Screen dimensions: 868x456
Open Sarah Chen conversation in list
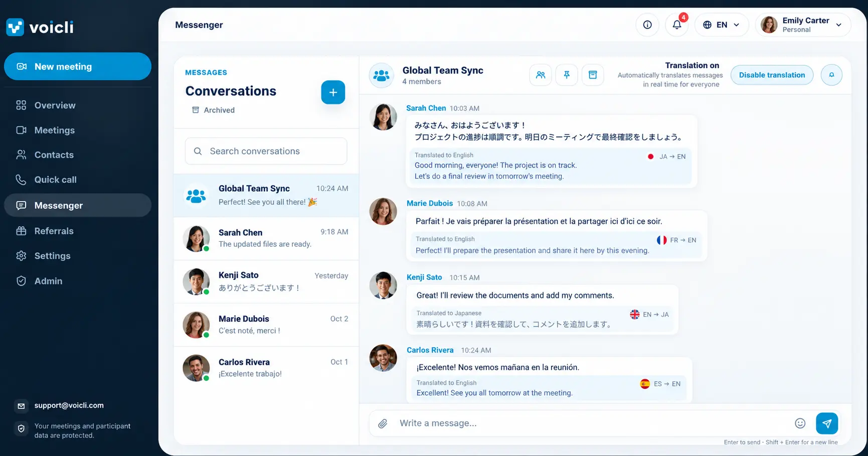click(x=266, y=238)
